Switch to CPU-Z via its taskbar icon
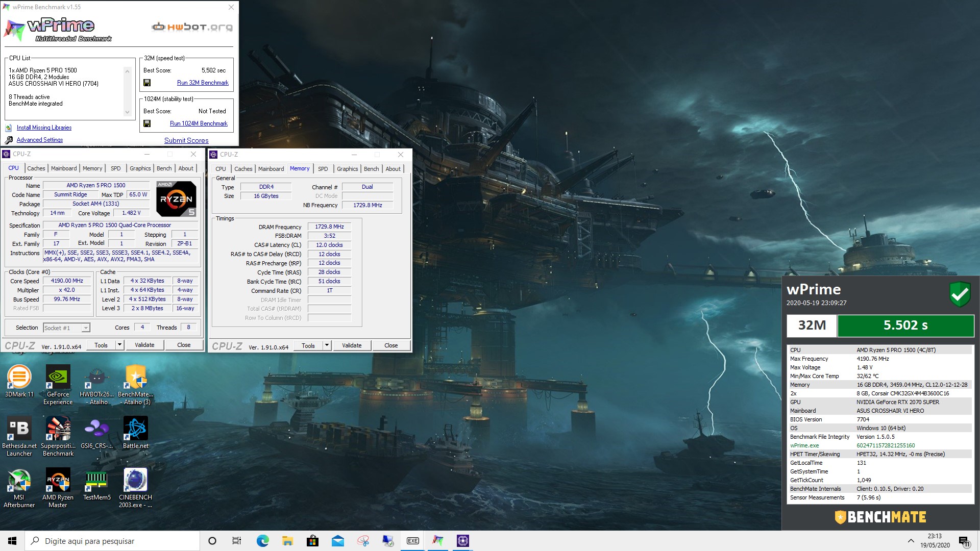Screen dimensions: 980x551 coord(463,541)
